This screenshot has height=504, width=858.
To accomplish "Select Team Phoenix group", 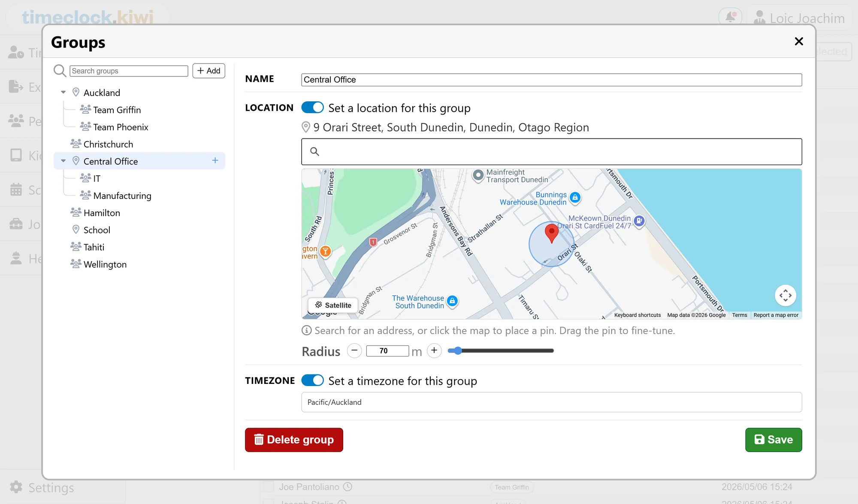I will pos(121,127).
